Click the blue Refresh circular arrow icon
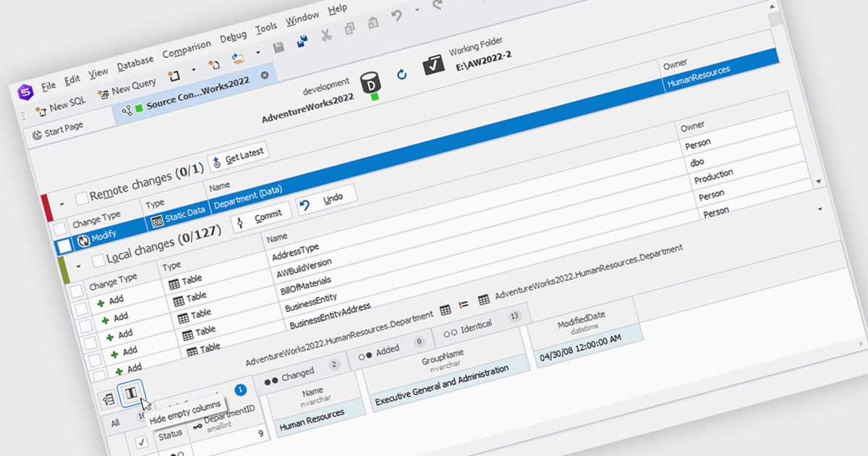Viewport: 868px width, 456px height. [x=402, y=74]
